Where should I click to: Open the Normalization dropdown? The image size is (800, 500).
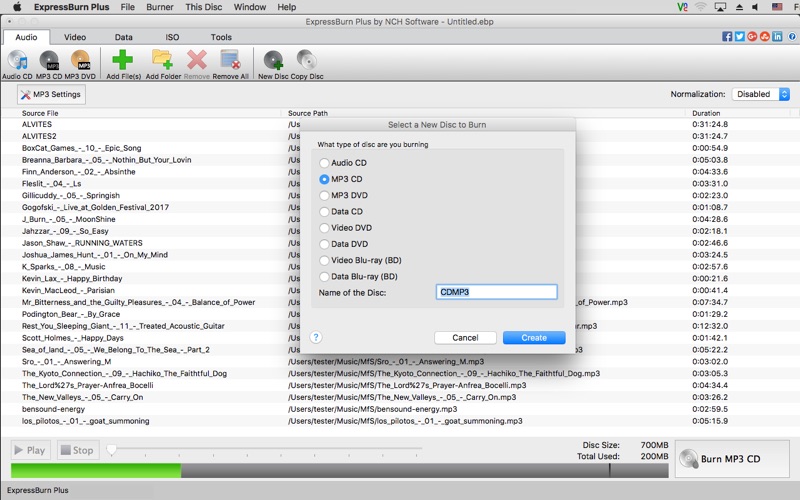(761, 94)
